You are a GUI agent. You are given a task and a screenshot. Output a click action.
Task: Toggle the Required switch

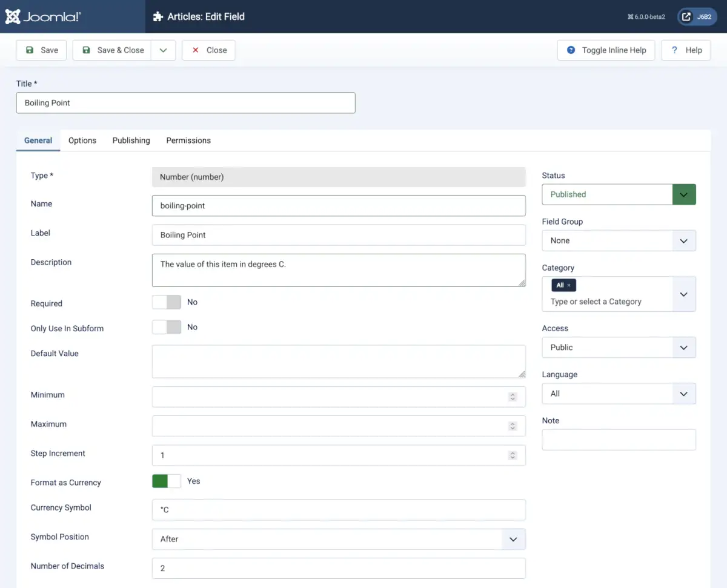167,302
